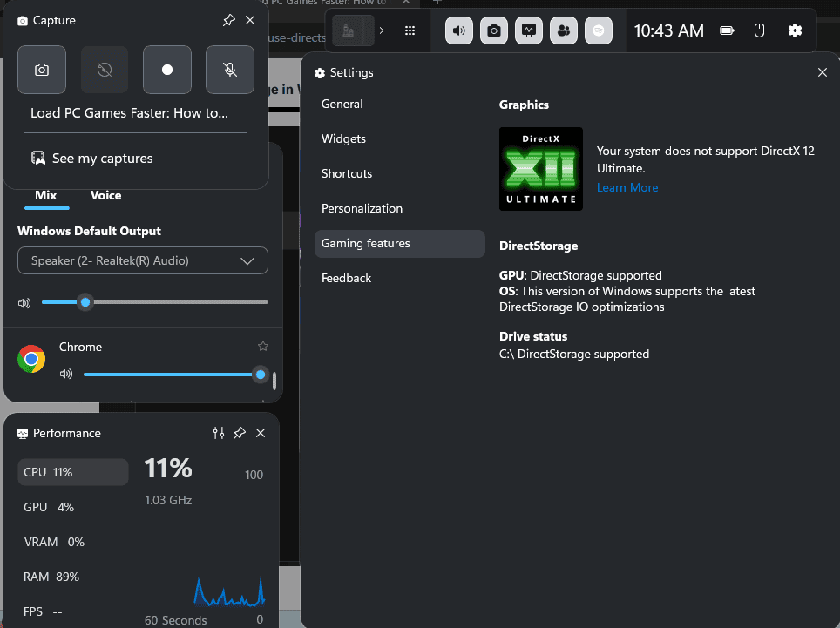Image resolution: width=840 pixels, height=628 pixels.
Task: Open Performance widget options sliders icon
Action: point(219,433)
